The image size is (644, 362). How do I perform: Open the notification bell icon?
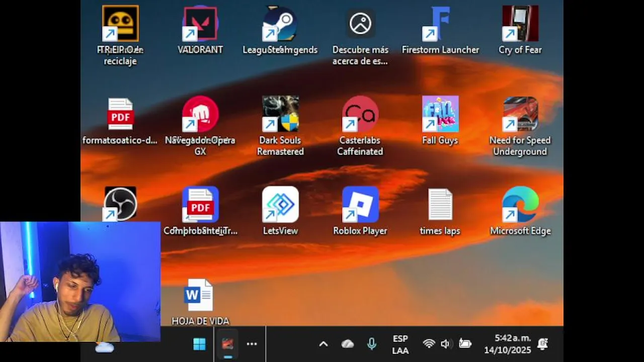point(542,344)
